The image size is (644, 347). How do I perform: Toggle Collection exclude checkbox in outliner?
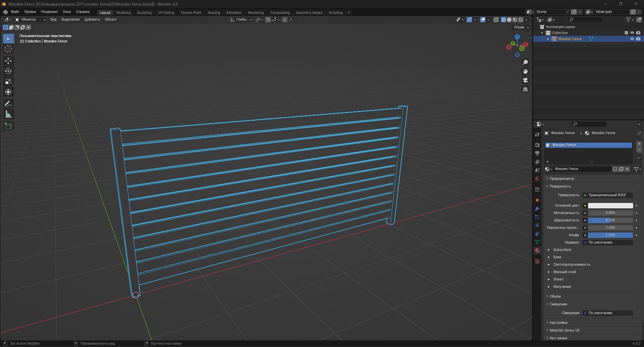626,33
